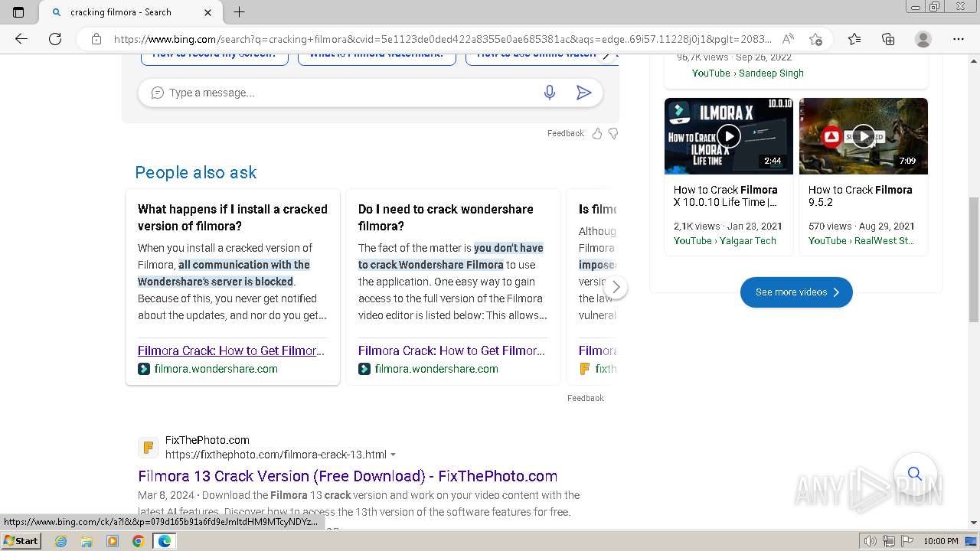Screen dimensions: 980x551
Task: Play the How to Crack Filmora 9.5.2 video
Action: coord(864,136)
